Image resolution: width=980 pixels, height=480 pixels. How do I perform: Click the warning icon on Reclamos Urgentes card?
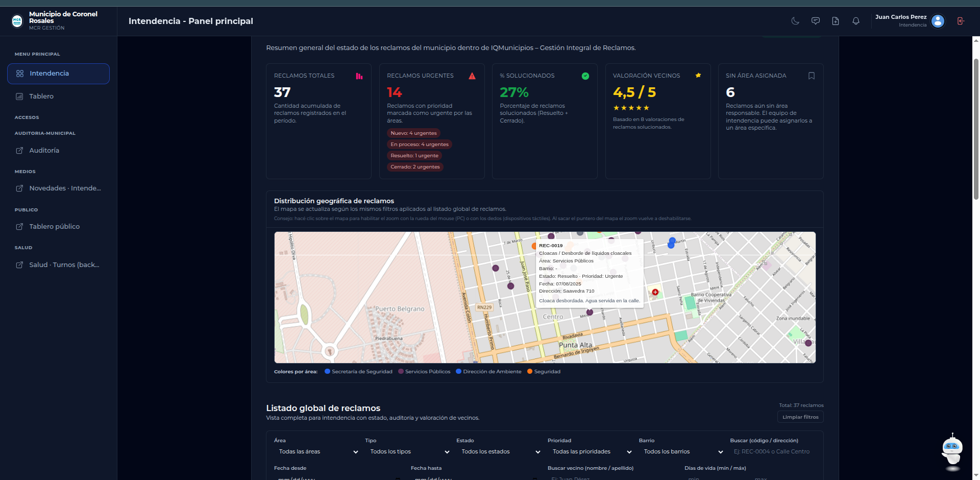(x=472, y=76)
